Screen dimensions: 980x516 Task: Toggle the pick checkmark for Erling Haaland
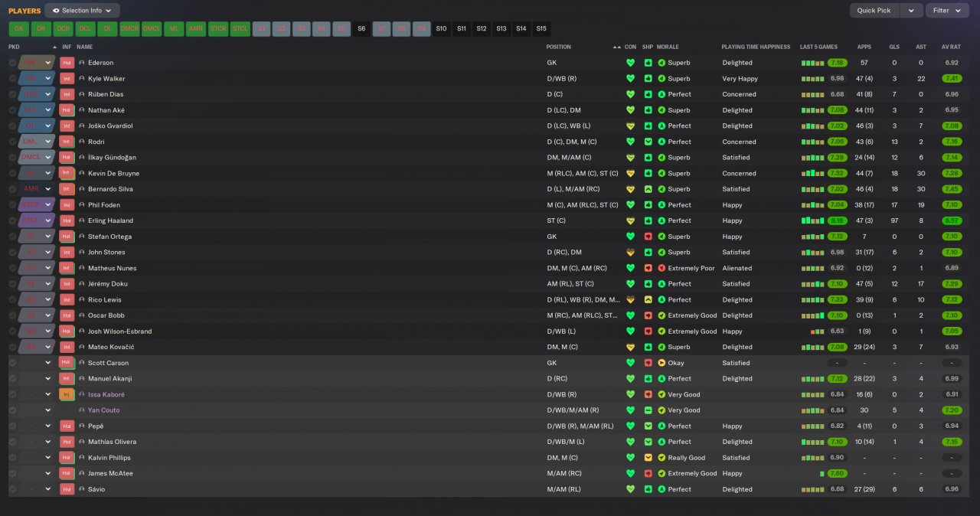[12, 220]
